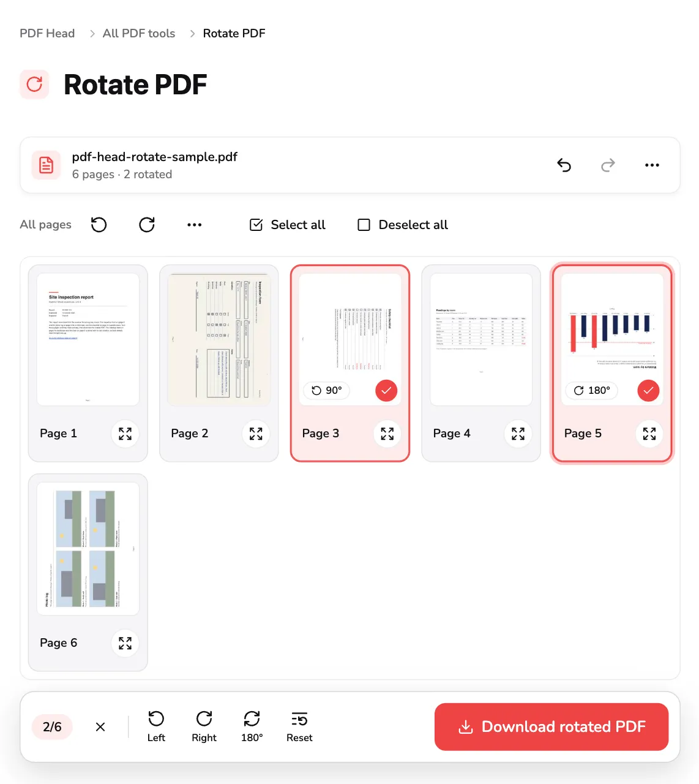Image resolution: width=699 pixels, height=784 pixels.
Task: Click Download rotated PDF button
Action: point(551,727)
